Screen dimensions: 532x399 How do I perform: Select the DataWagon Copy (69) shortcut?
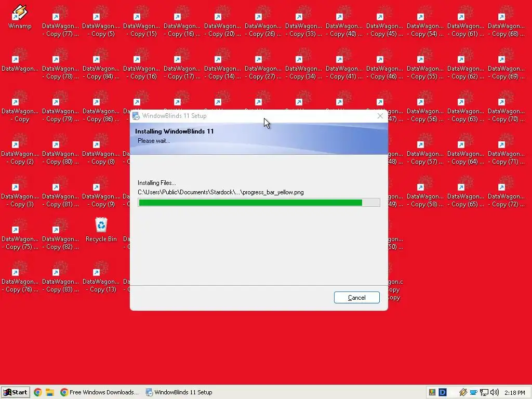click(x=507, y=64)
